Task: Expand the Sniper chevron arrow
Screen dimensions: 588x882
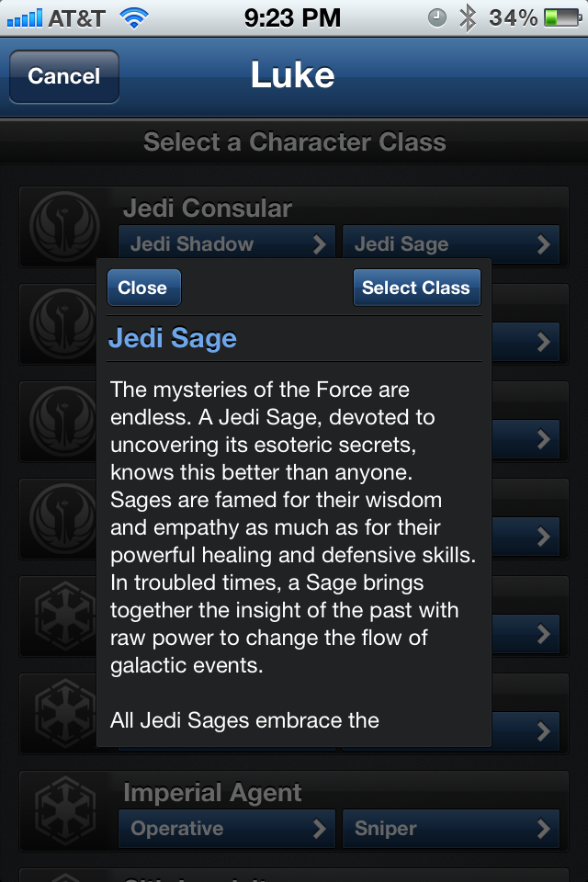Action: point(543,829)
